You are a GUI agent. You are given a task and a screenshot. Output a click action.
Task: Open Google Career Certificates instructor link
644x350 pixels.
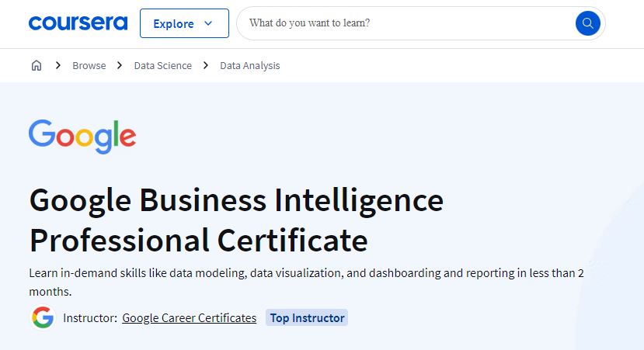[190, 318]
